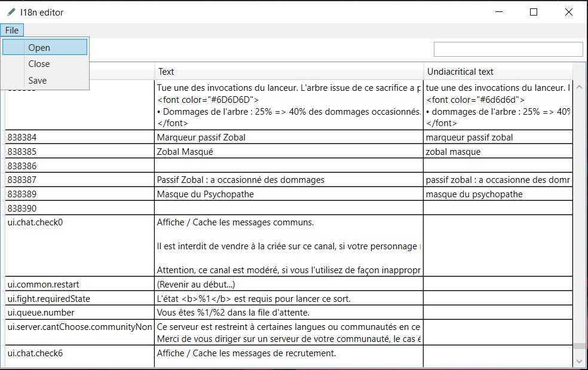Select key cell 838386
The image size is (588, 370).
[79, 166]
